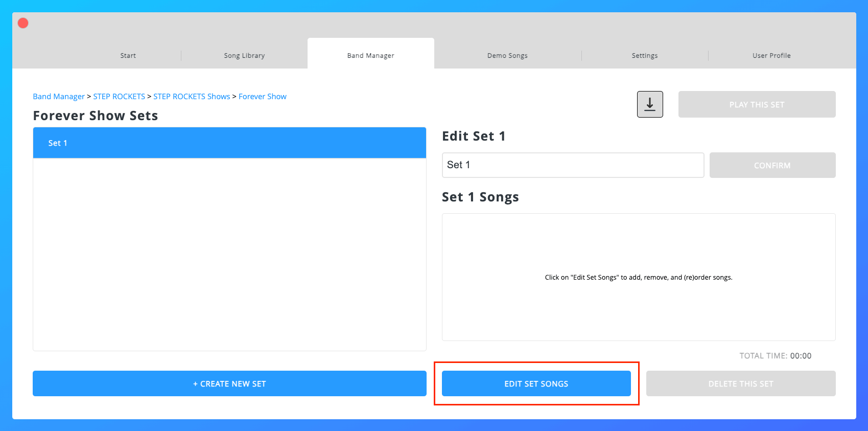The height and width of the screenshot is (431, 868).
Task: Click the download set icon
Action: (x=650, y=104)
